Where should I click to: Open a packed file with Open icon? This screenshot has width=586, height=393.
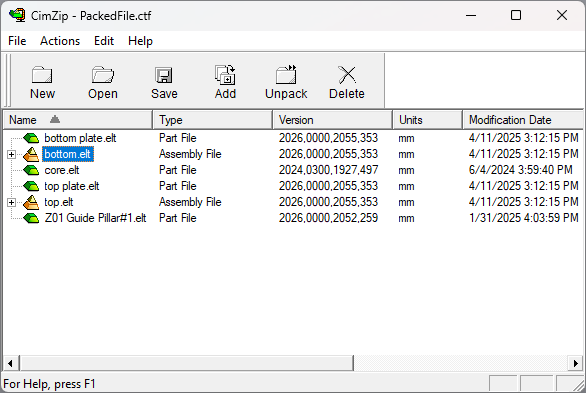pyautogui.click(x=103, y=75)
